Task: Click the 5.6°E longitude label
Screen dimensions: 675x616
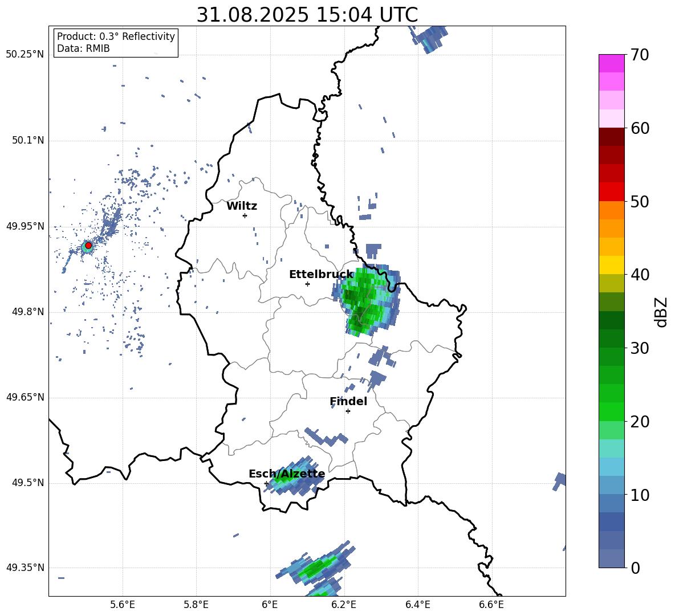Action: tap(123, 605)
